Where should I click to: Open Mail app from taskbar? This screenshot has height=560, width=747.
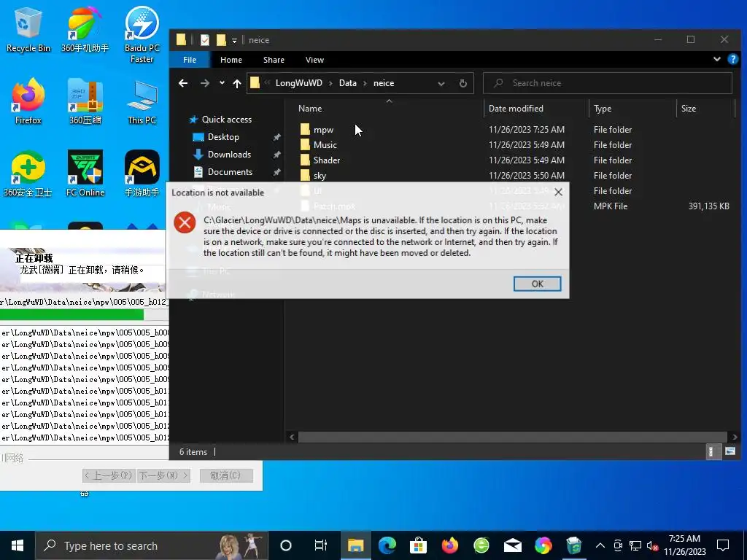click(513, 545)
